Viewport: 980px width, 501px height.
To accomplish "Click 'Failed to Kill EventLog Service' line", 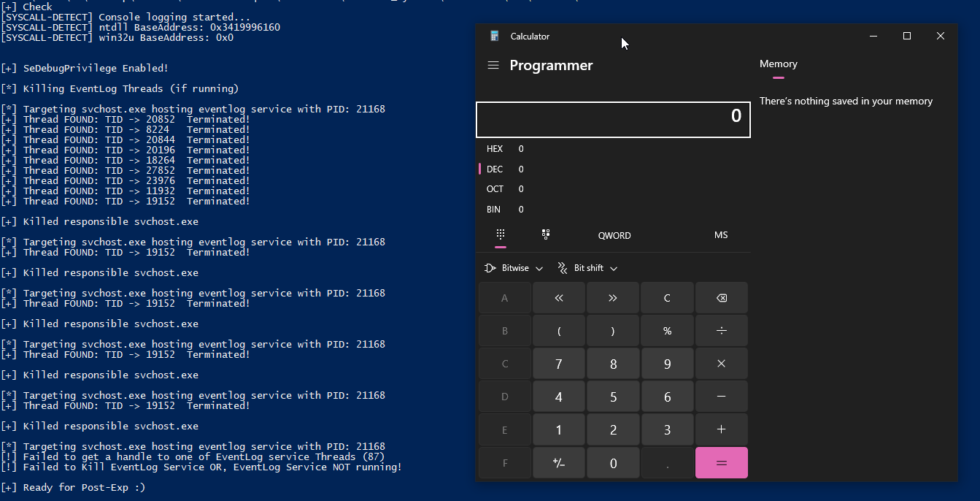I will 201,467.
